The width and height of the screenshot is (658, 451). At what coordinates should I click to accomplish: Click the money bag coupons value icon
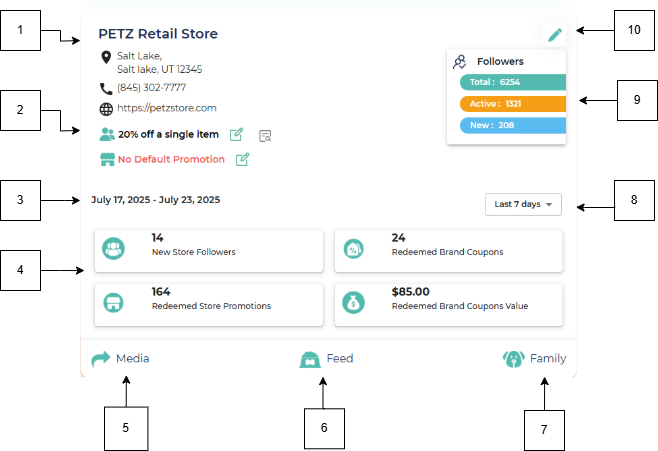[x=353, y=302]
